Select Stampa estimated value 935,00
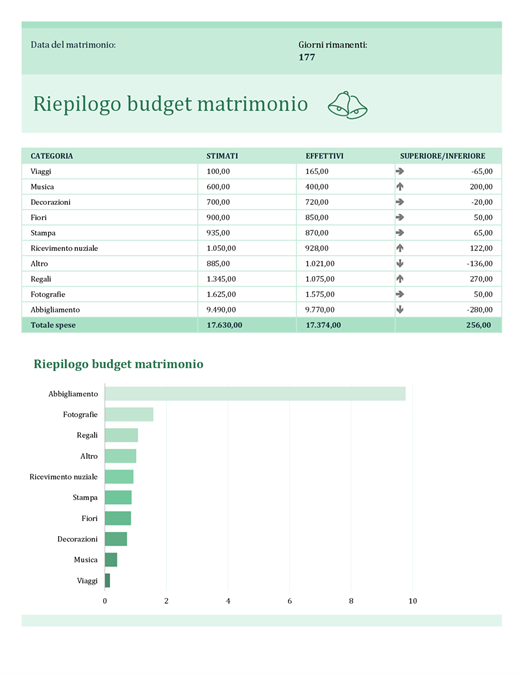This screenshot has width=520, height=675. (x=218, y=233)
